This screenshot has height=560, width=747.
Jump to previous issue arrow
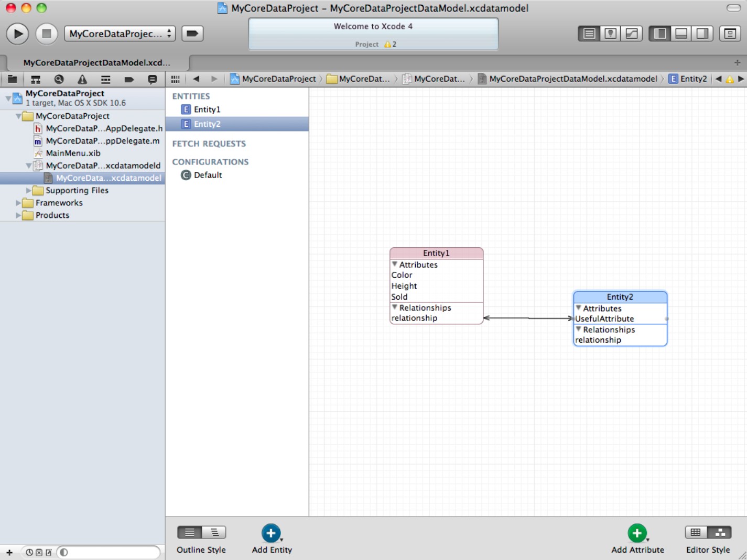point(718,79)
